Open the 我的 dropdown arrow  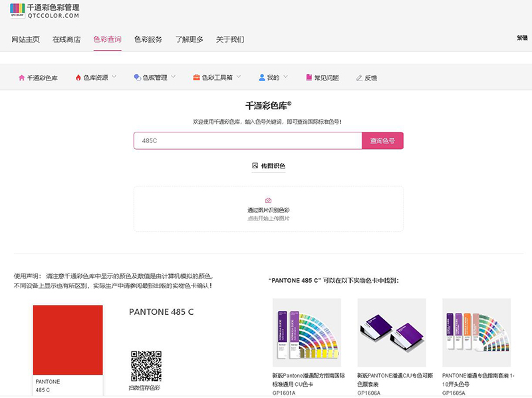[x=286, y=77]
